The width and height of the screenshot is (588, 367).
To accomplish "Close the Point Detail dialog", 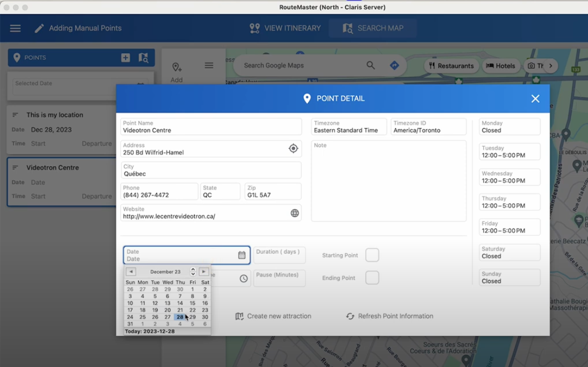I will pos(535,99).
